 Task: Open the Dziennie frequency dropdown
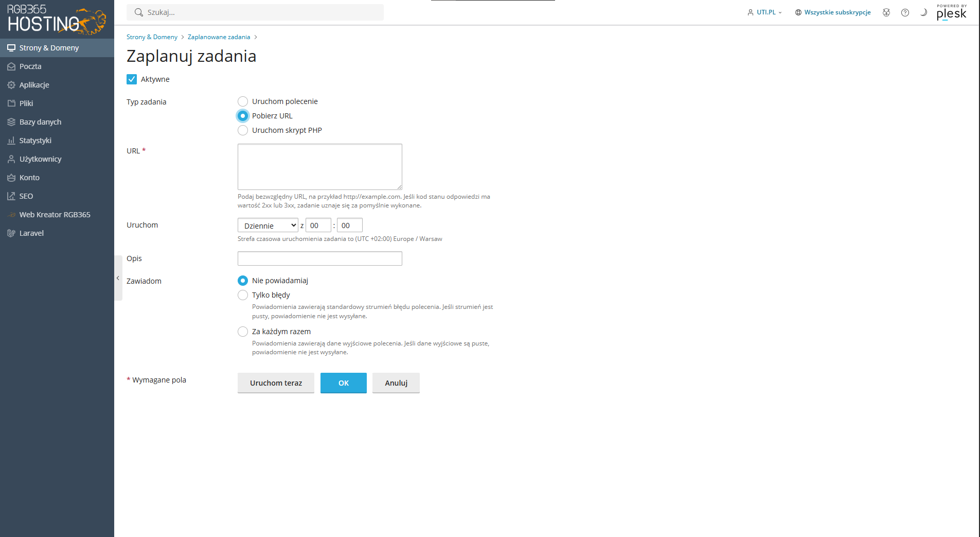pos(268,226)
